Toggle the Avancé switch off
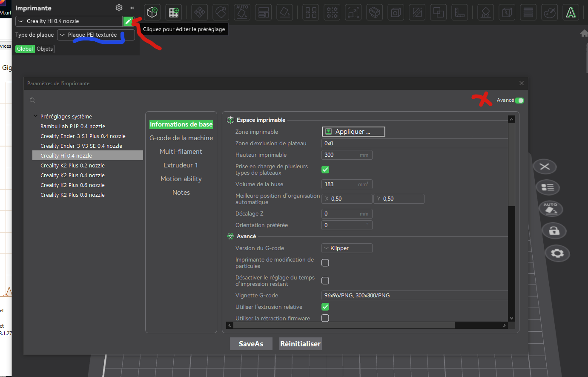 coord(519,101)
